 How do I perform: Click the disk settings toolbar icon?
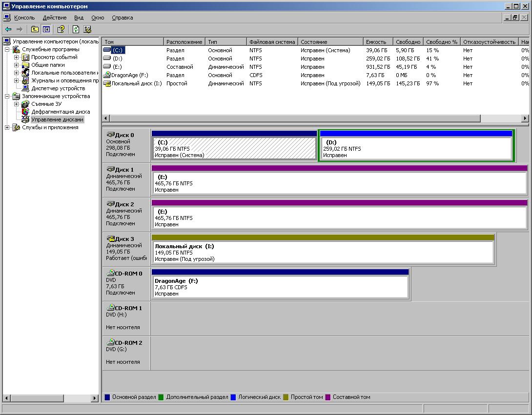(87, 29)
